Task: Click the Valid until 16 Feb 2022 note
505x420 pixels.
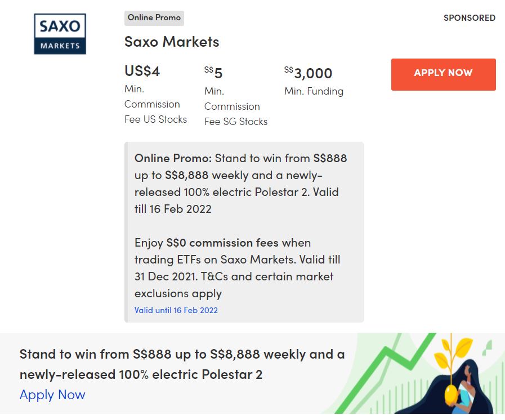Action: tap(176, 310)
